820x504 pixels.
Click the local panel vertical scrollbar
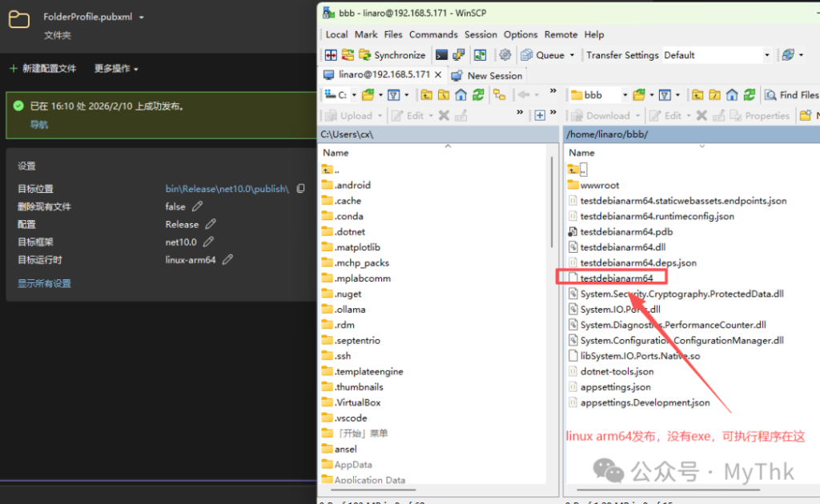point(552,202)
